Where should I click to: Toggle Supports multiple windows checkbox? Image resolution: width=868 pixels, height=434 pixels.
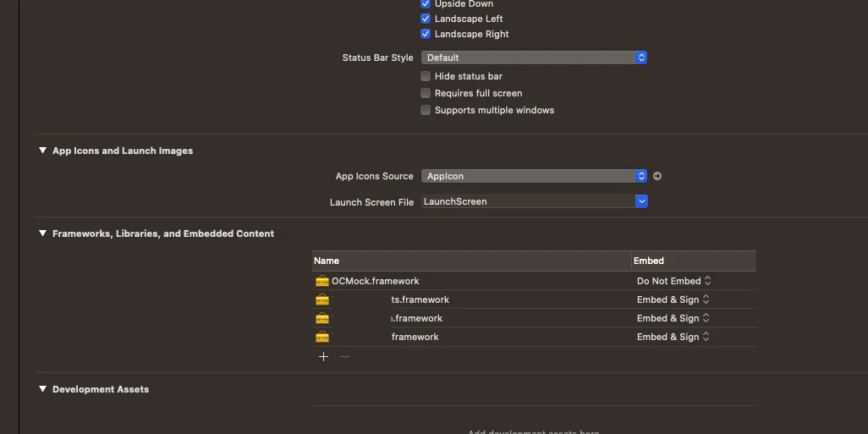click(426, 110)
